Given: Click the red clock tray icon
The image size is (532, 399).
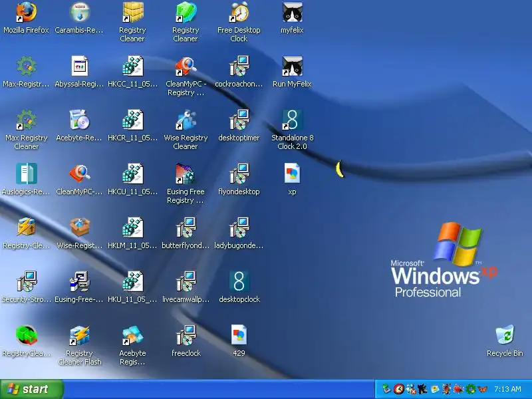Looking at the screenshot, I should point(399,389).
